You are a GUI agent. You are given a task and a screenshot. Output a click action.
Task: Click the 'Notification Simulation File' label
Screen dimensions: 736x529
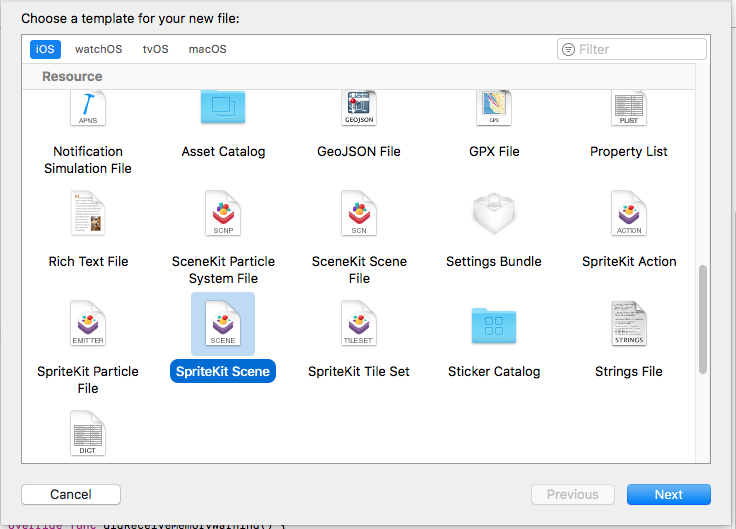pyautogui.click(x=88, y=160)
